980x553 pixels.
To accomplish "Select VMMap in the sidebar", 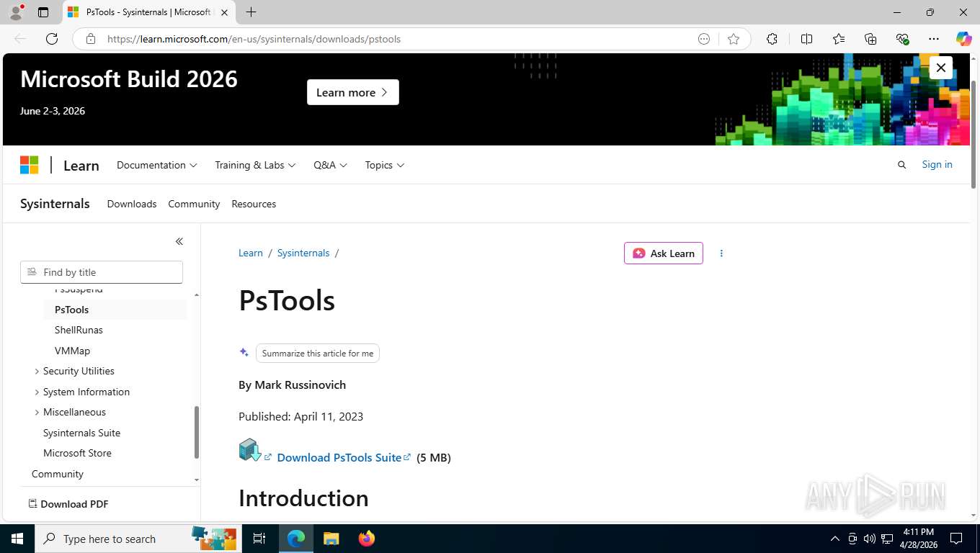I will [x=72, y=351].
